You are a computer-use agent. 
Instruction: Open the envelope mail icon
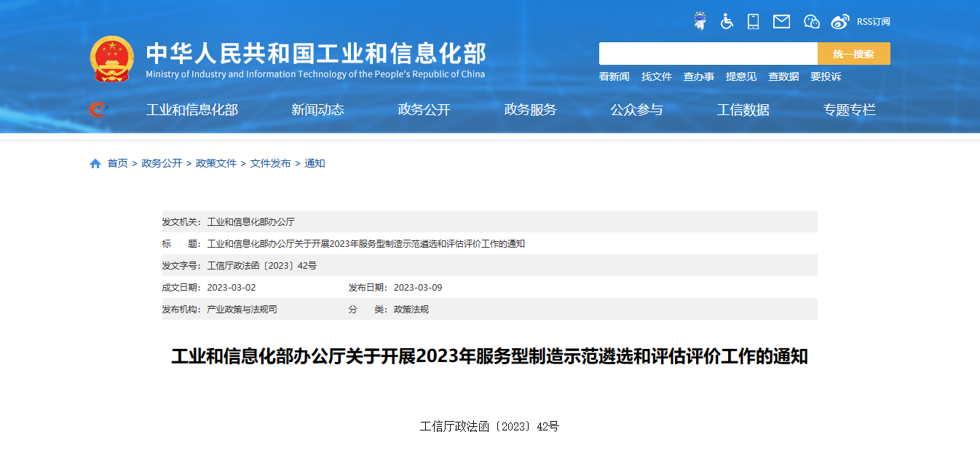click(781, 21)
